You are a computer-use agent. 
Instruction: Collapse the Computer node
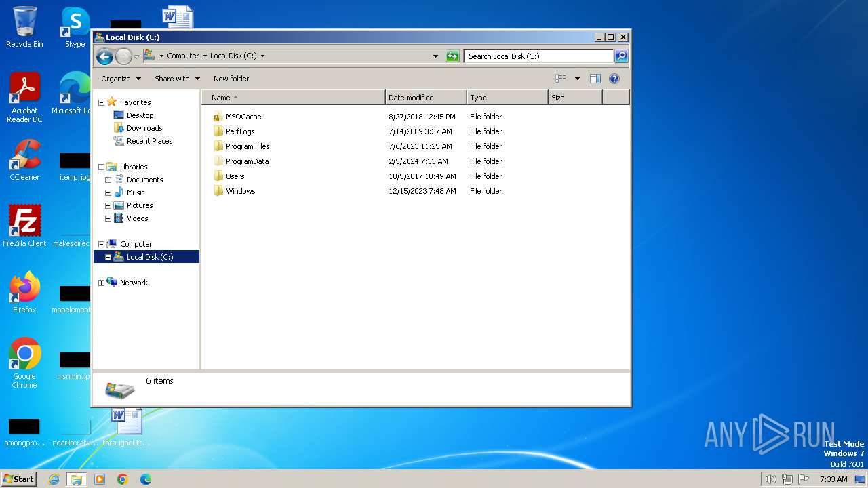click(x=102, y=245)
